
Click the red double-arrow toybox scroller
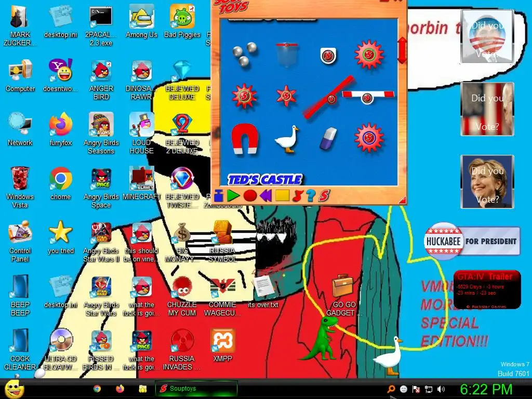pos(402,50)
